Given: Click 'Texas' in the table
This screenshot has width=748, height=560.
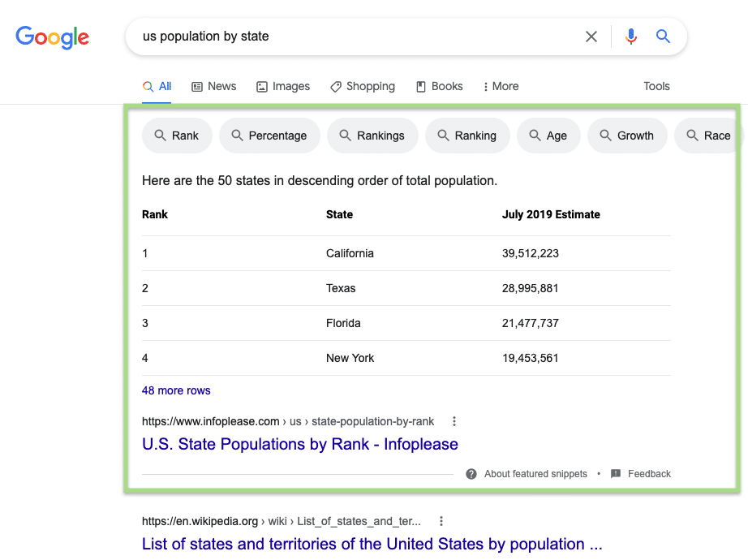Looking at the screenshot, I should (x=341, y=288).
